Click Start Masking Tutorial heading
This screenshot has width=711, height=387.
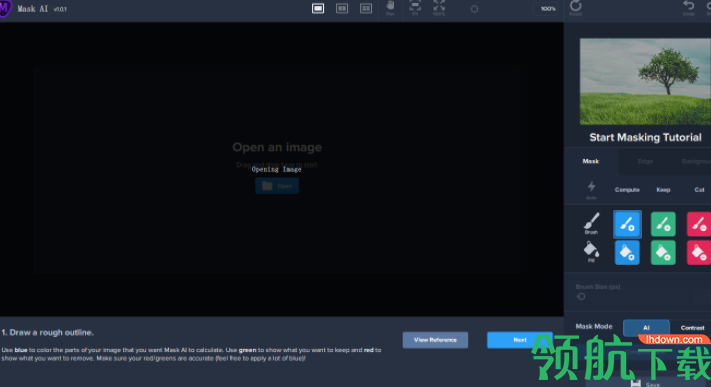coord(645,137)
